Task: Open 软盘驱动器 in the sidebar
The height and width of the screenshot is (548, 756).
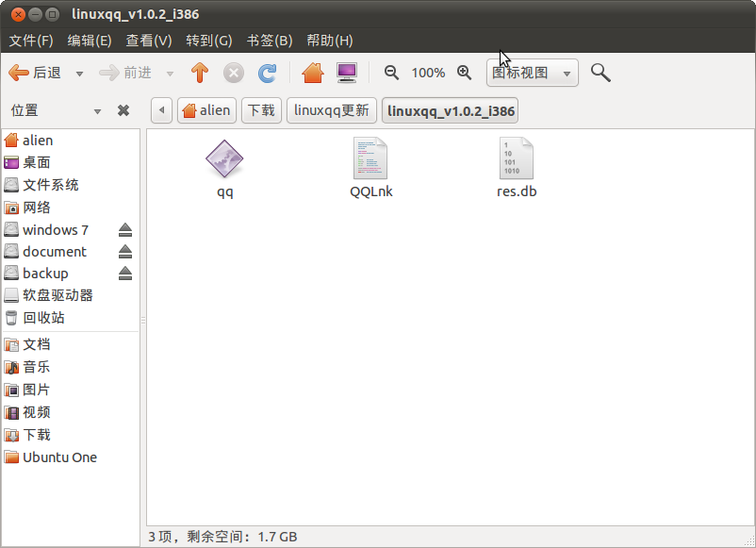Action: pos(71,295)
